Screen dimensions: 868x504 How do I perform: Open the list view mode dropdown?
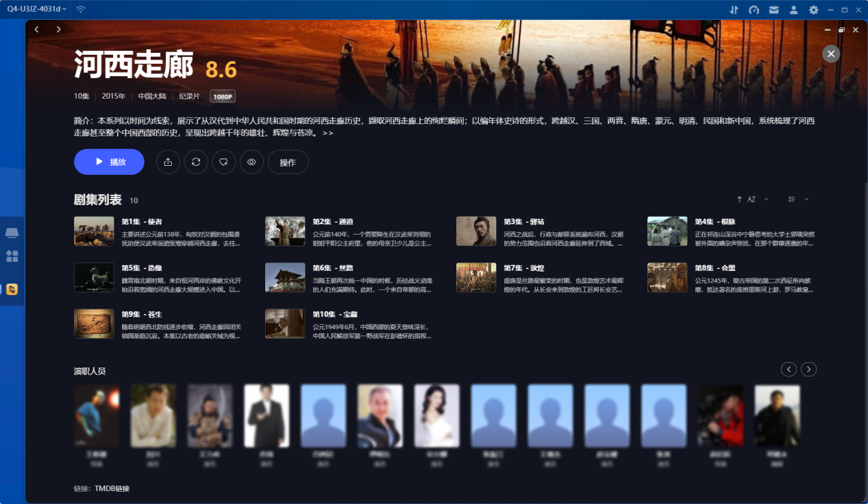coord(798,200)
